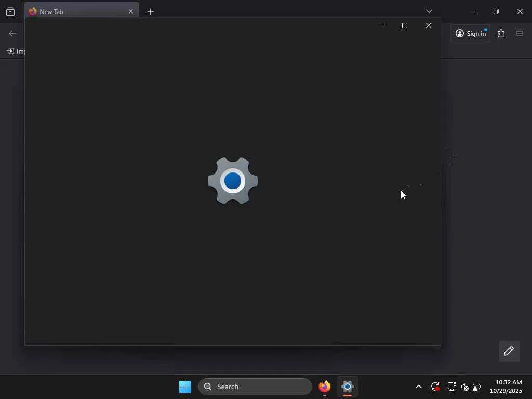The height and width of the screenshot is (399, 532).
Task: Expand the list all tabs chevron
Action: [429, 11]
